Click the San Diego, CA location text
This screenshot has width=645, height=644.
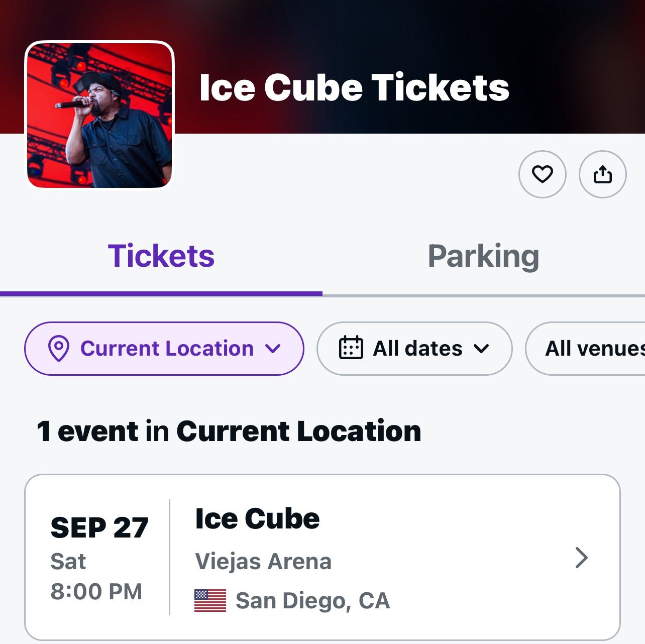[312, 601]
